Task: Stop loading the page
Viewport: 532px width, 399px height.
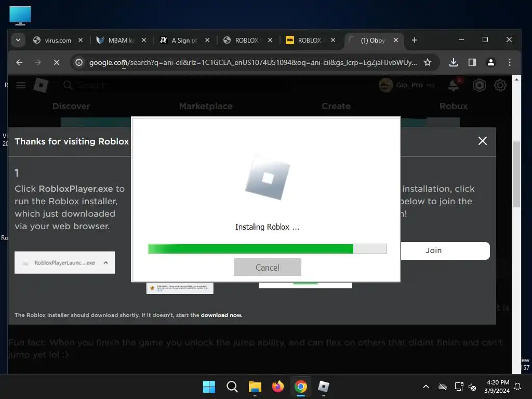Action: [57, 62]
